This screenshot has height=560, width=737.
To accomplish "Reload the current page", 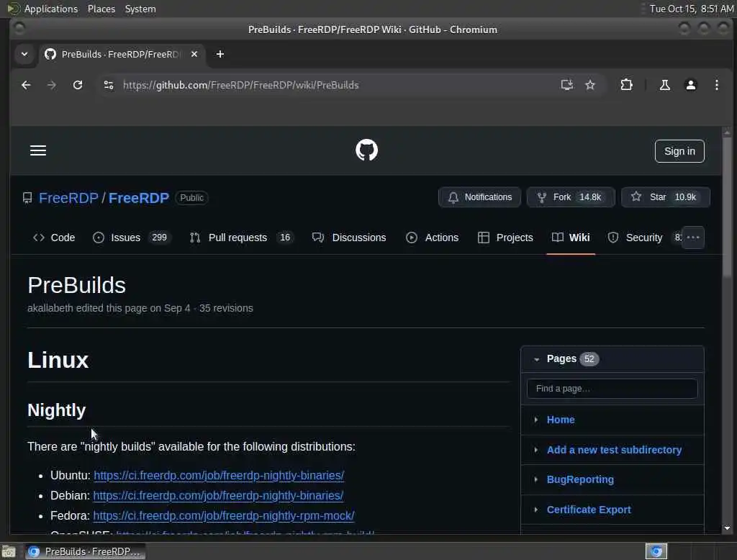I will pos(78,85).
